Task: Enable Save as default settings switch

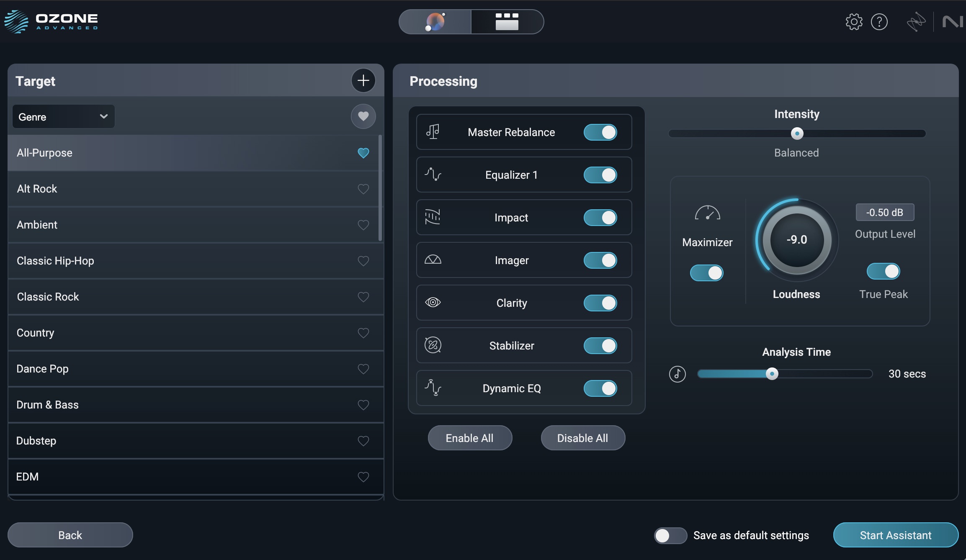Action: click(670, 535)
